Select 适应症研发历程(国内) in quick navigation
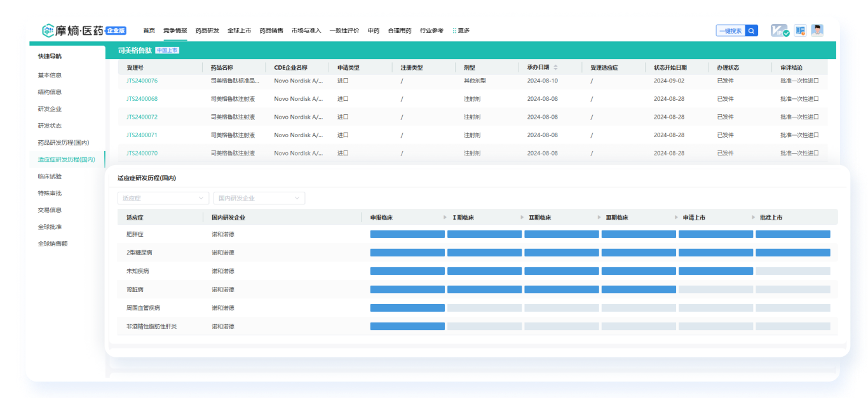868x398 pixels. [67, 159]
